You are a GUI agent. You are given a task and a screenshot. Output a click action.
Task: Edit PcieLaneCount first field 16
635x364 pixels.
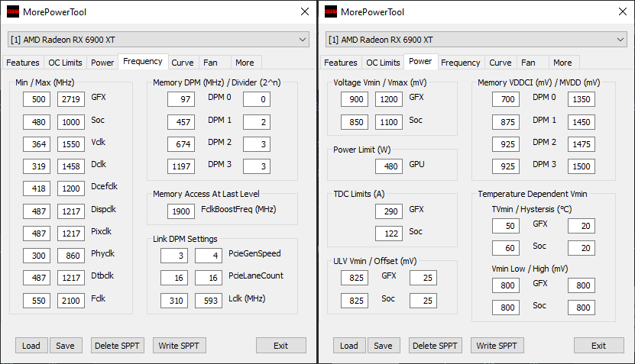(174, 278)
